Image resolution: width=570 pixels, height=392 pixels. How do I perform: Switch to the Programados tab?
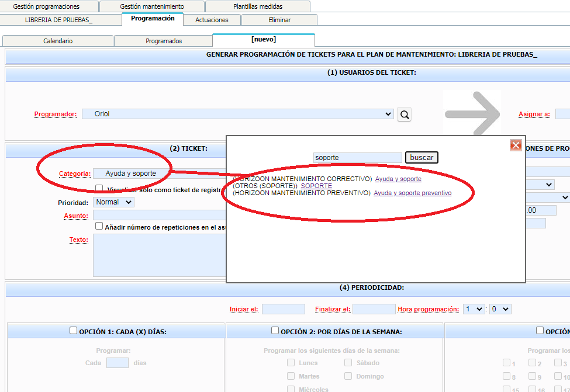tap(164, 41)
